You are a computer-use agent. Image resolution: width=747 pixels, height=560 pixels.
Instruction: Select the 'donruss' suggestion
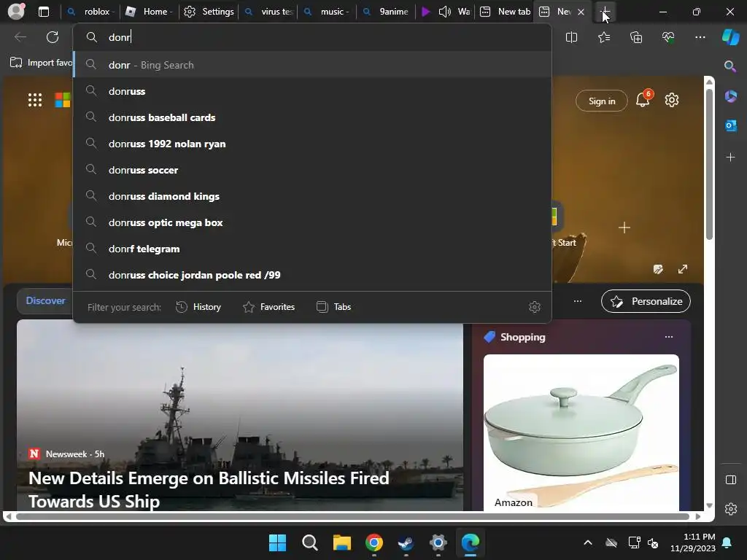312,91
